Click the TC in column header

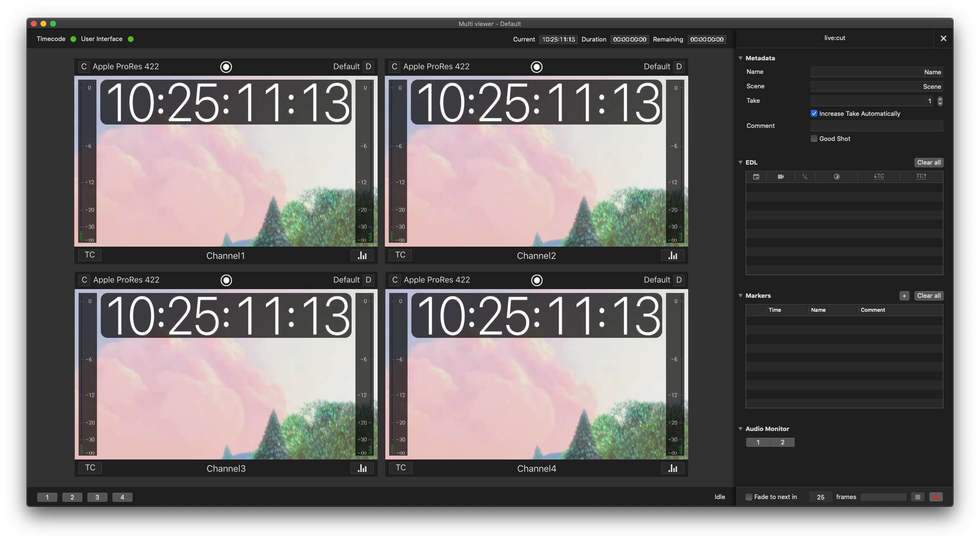879,177
